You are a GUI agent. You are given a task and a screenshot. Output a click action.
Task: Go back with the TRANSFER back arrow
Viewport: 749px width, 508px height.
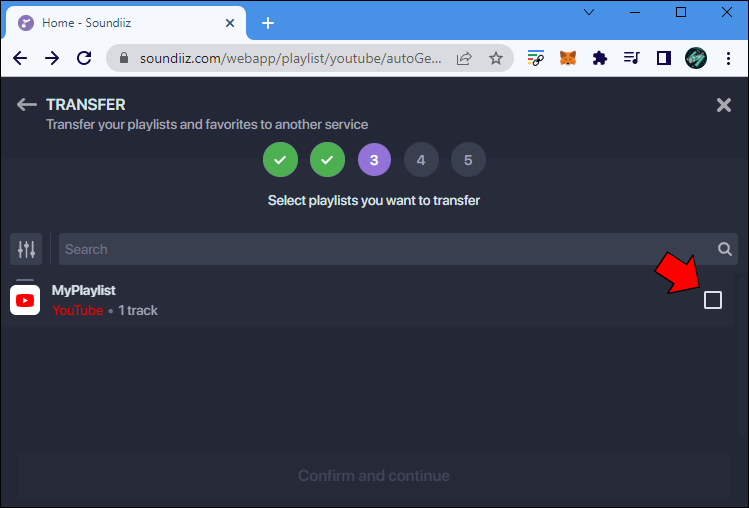pos(26,104)
